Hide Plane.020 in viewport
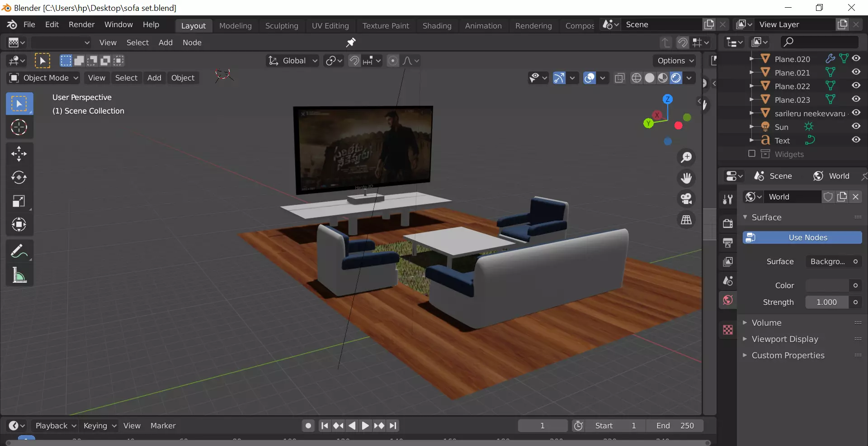 coord(856,58)
